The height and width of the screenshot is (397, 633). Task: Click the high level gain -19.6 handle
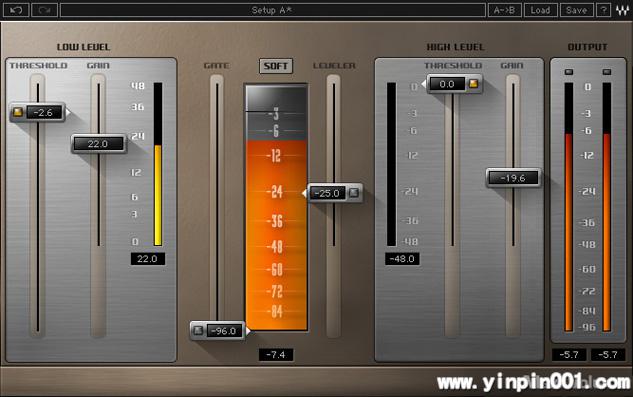coord(513,178)
